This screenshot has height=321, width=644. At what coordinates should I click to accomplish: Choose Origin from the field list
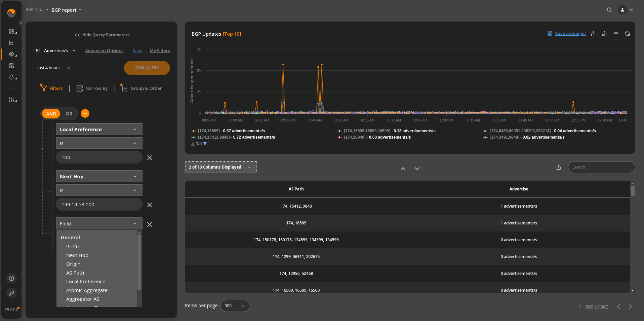click(x=73, y=264)
